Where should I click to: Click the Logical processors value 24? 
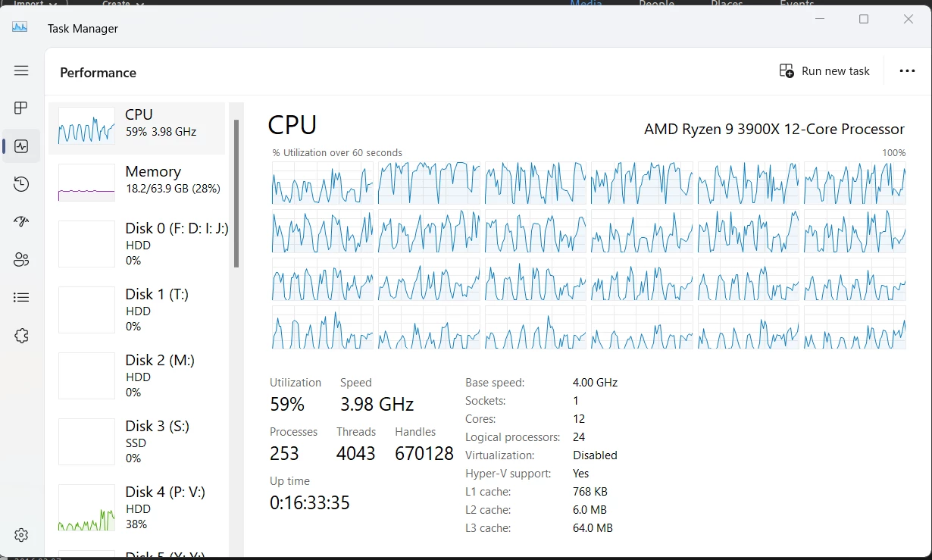pyautogui.click(x=580, y=437)
